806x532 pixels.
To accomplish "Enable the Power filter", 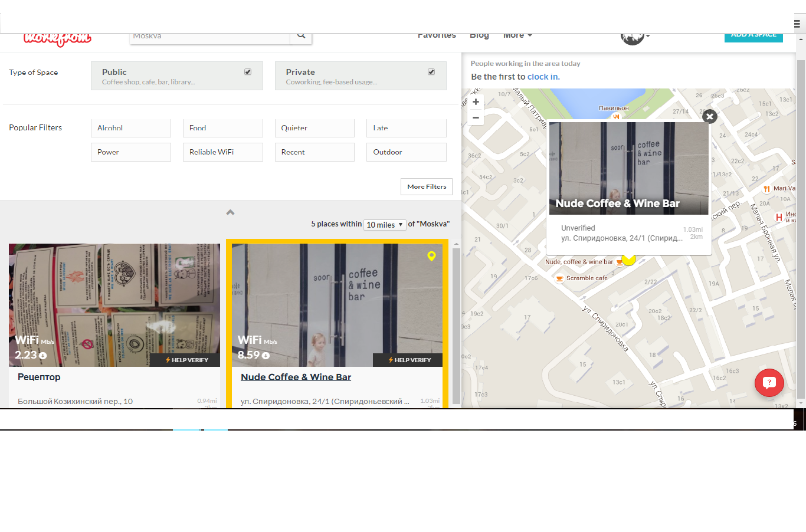I will click(131, 152).
